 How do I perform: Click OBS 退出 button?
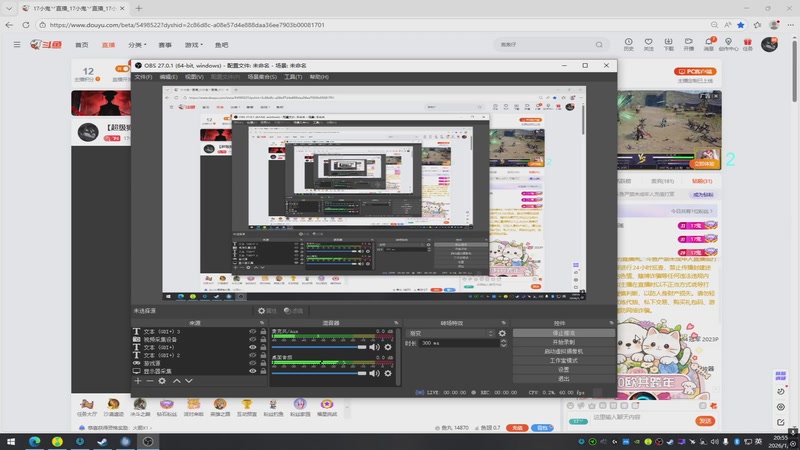point(563,379)
